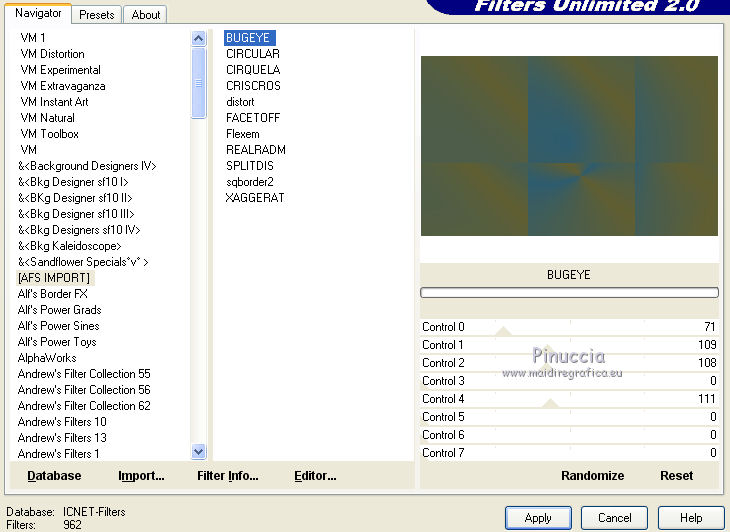Select Alf's Power Toys category

pyautogui.click(x=57, y=342)
